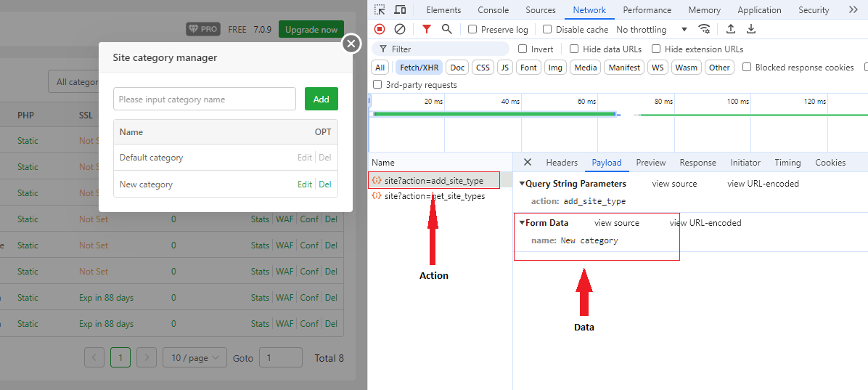Select the Fetch/XHR filter
This screenshot has width=868, height=390.
pos(418,68)
